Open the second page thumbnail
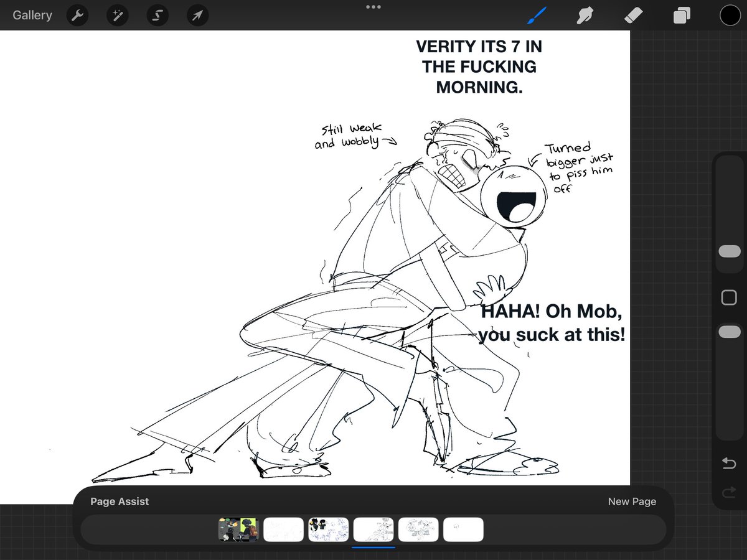This screenshot has height=560, width=747. (283, 530)
